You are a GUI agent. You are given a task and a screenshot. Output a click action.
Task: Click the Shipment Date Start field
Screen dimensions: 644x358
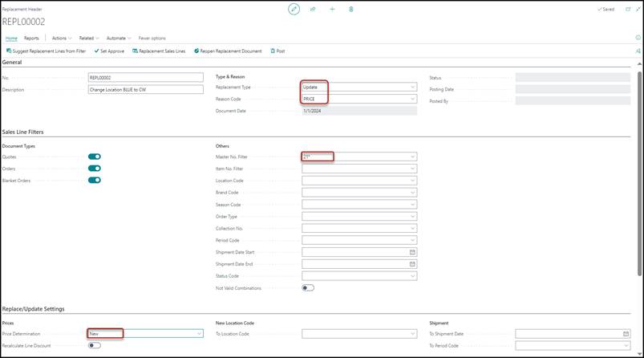click(359, 252)
